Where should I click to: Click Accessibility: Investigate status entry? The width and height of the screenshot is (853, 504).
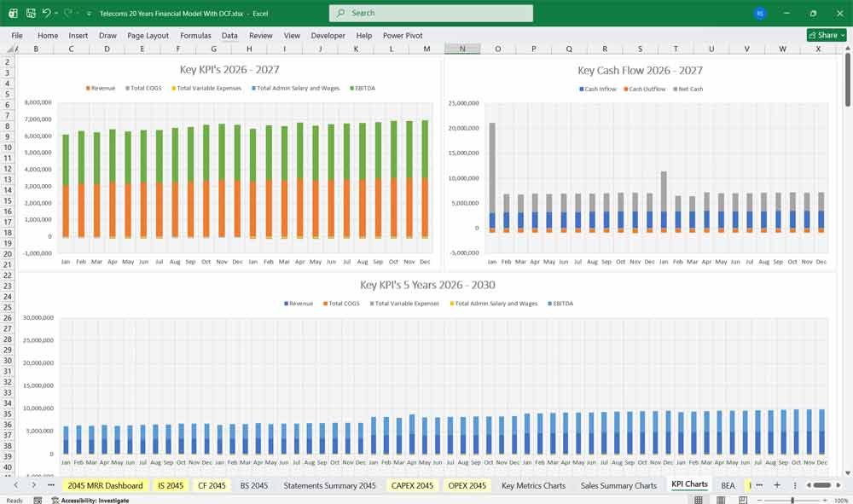coord(90,501)
